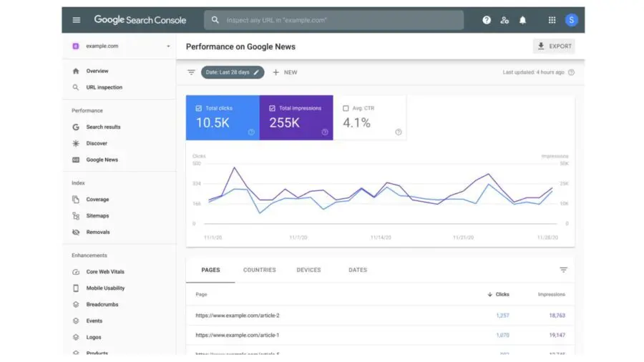This screenshot has width=644, height=362.
Task: Click the 19,147 impressions value
Action: click(x=557, y=336)
